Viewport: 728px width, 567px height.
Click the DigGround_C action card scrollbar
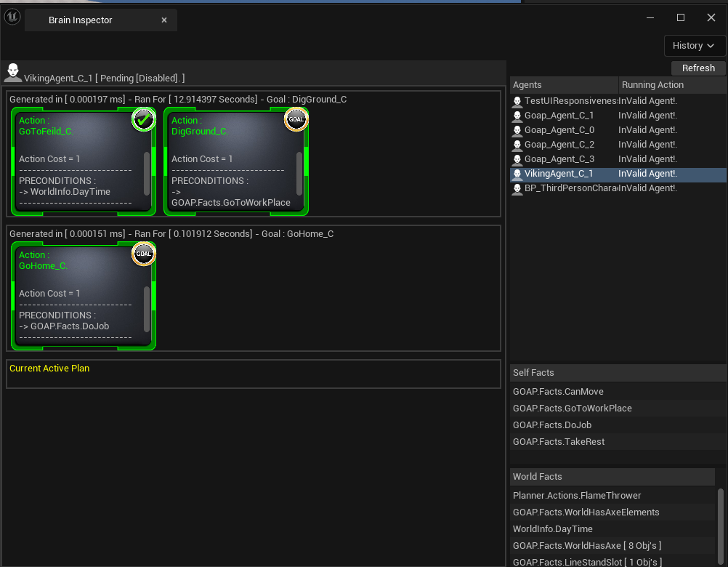click(x=299, y=173)
